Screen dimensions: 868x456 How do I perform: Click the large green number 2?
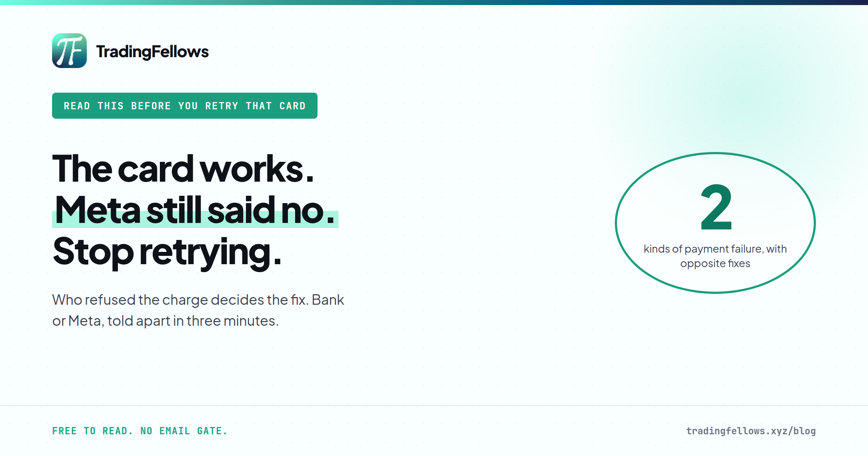pos(716,207)
